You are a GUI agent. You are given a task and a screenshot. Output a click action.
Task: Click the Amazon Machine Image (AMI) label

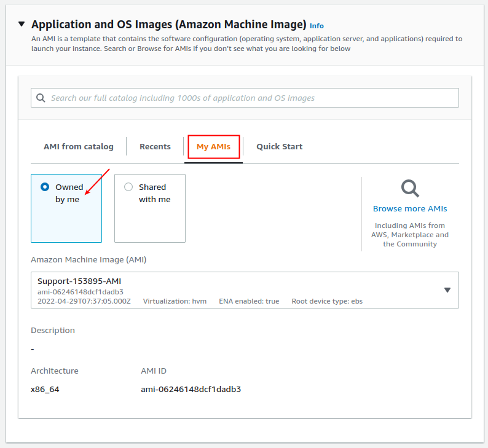tap(89, 259)
